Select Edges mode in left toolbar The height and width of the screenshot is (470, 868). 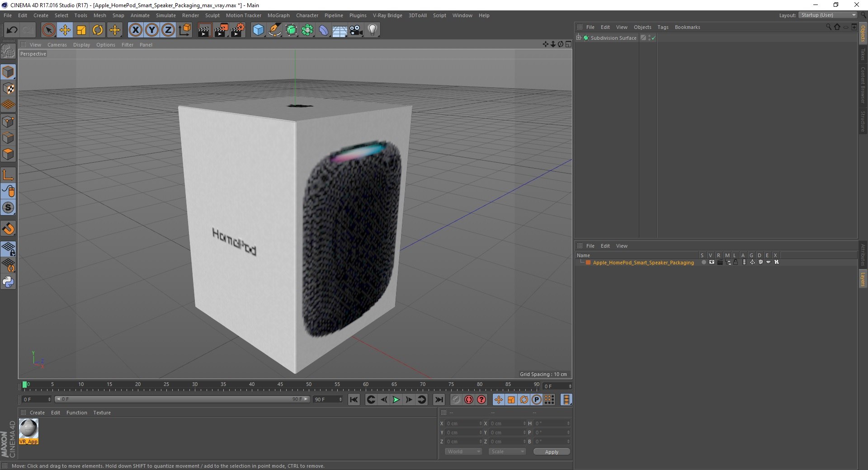pyautogui.click(x=8, y=138)
